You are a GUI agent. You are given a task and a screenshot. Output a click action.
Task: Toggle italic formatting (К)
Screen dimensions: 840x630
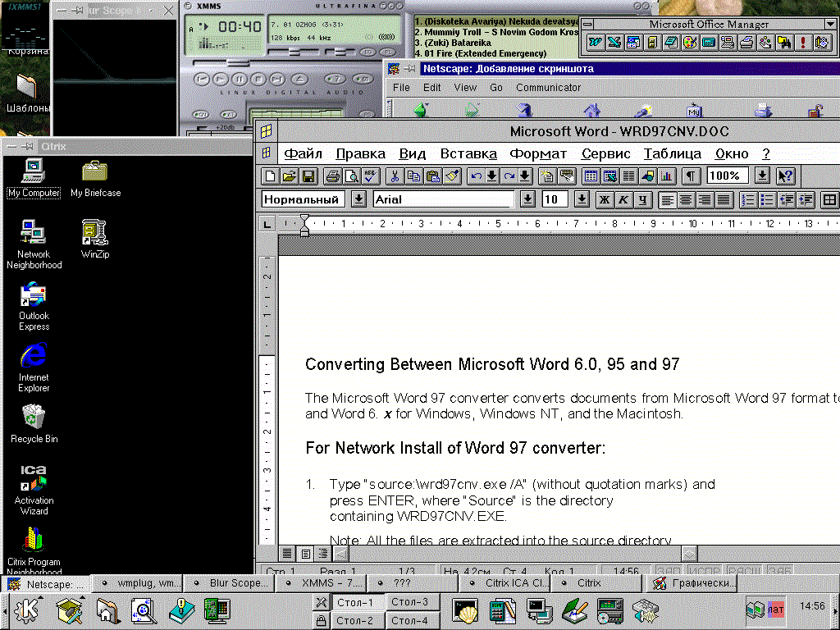click(x=623, y=200)
